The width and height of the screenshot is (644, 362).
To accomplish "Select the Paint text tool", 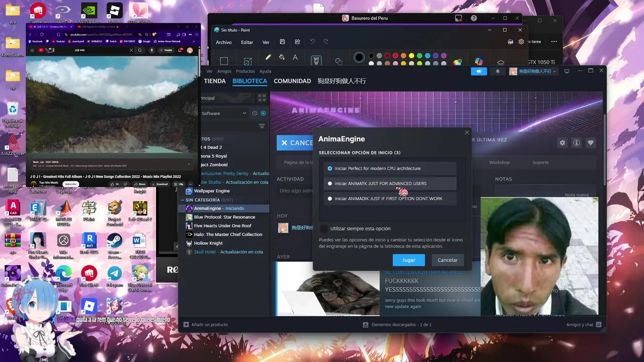I will tap(295, 58).
